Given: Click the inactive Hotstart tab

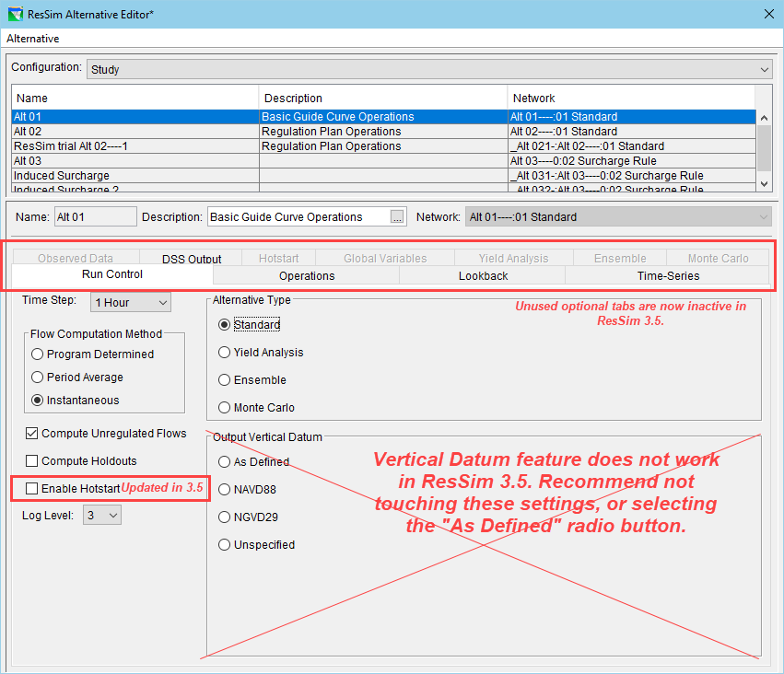Looking at the screenshot, I should tap(278, 258).
